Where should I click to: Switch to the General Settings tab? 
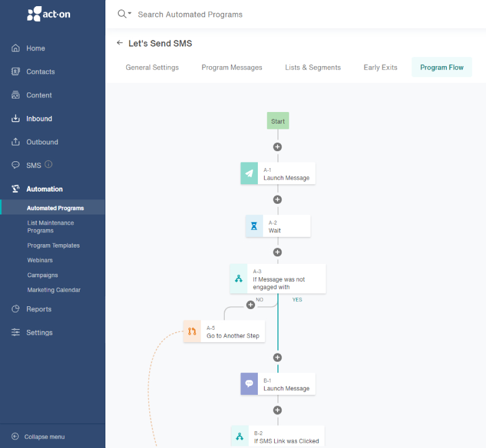click(x=152, y=68)
